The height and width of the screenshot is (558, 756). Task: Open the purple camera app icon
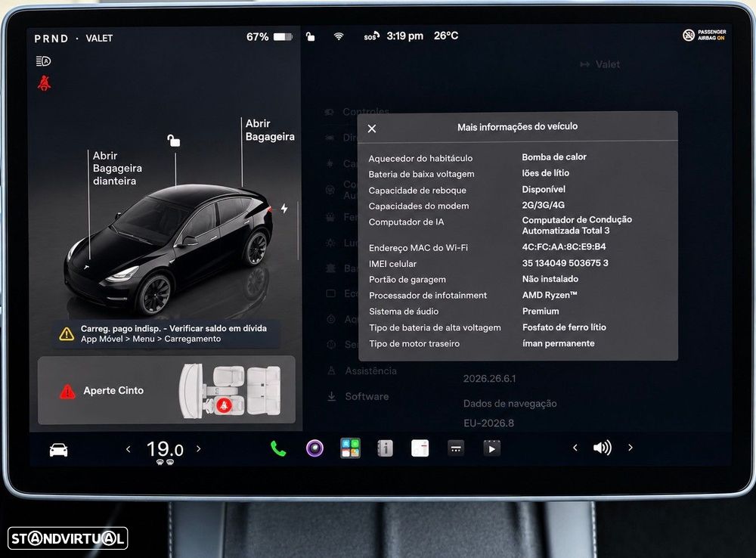tap(314, 448)
